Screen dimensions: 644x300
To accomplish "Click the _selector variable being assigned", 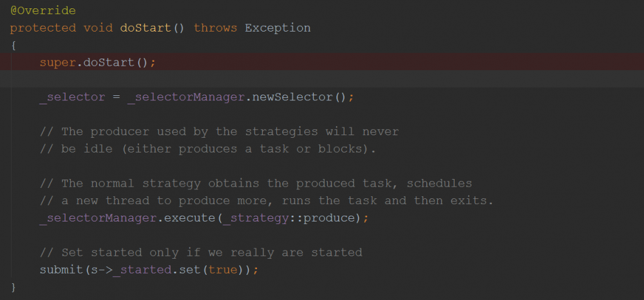I will (72, 97).
